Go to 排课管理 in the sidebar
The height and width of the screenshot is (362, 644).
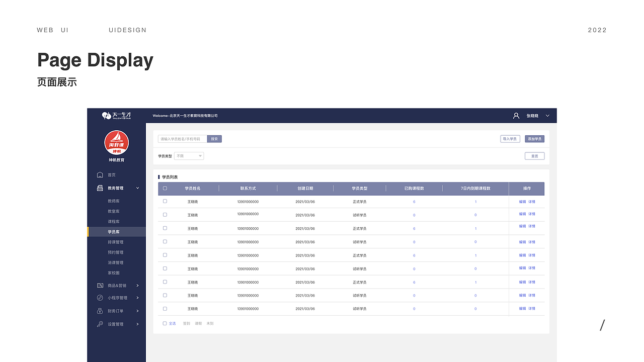pos(116,242)
